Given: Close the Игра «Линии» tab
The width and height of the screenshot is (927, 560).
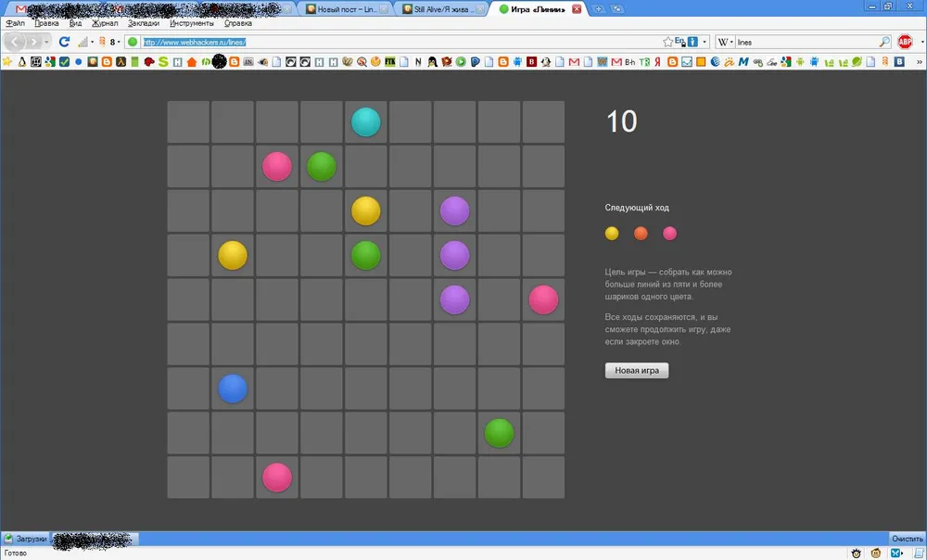Looking at the screenshot, I should pos(577,9).
